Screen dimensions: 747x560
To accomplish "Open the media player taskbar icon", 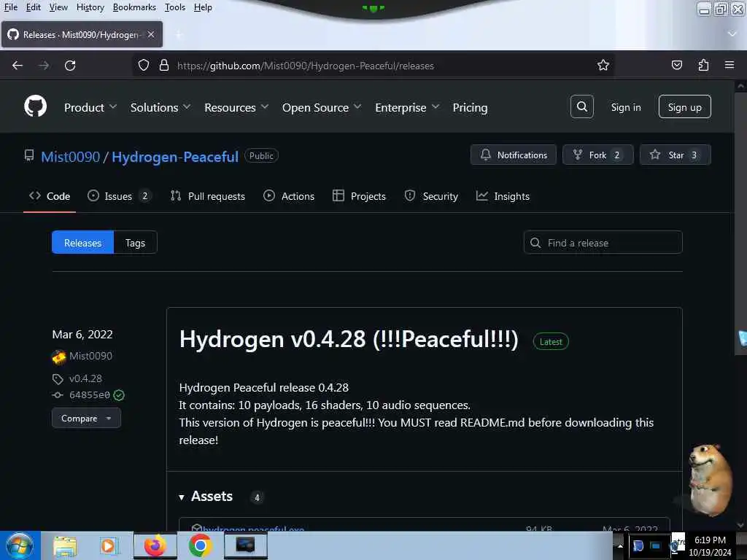I will tap(108, 545).
